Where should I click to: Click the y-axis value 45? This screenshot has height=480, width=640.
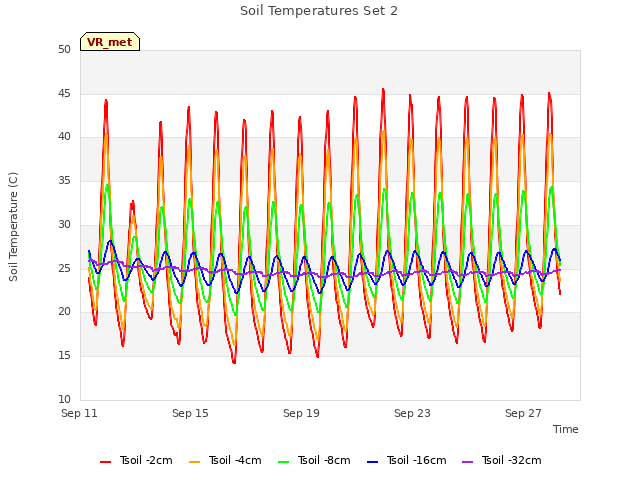[64, 93]
